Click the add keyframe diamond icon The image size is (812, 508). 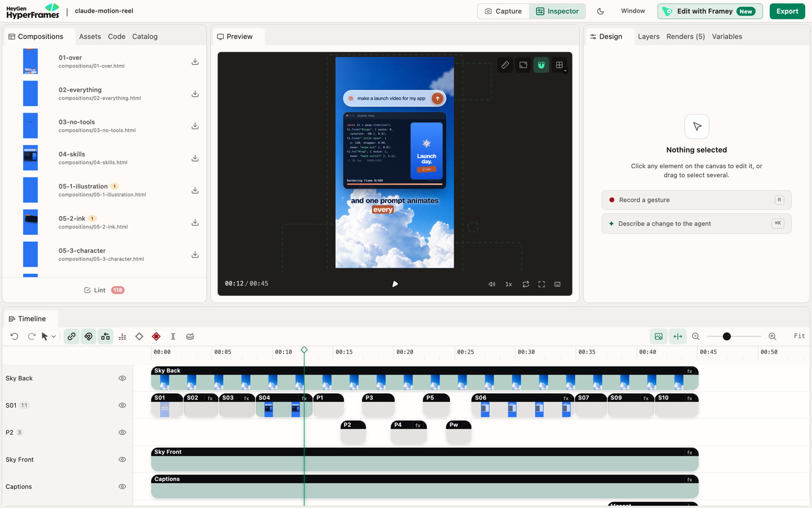(139, 336)
